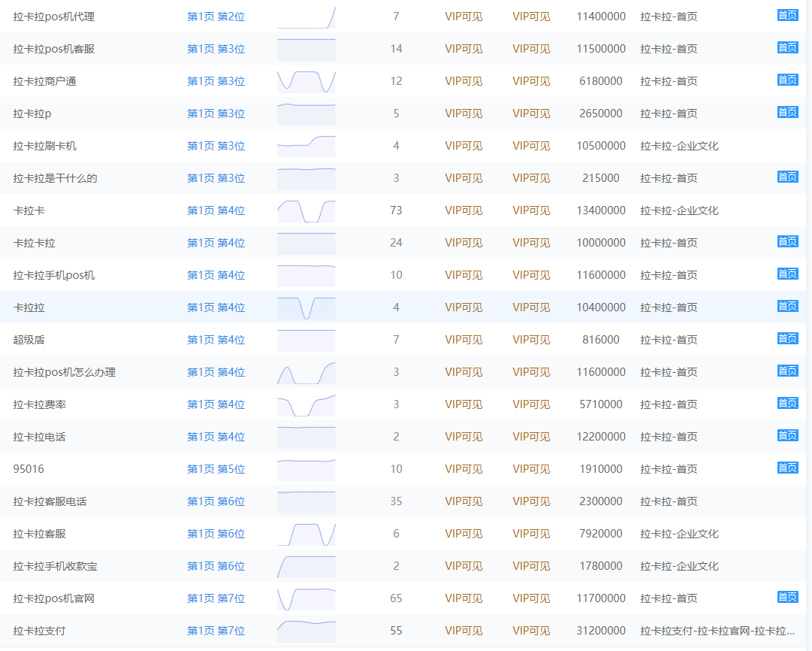This screenshot has height=651, width=812.
Task: Click trend chart for 拉卡拉客服
Action: 306,534
